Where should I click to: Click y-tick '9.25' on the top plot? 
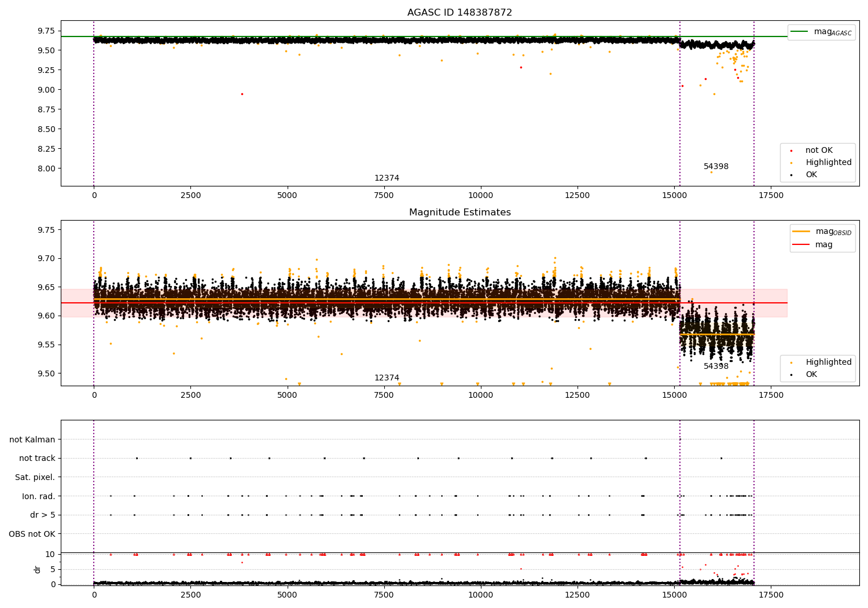tap(46, 70)
